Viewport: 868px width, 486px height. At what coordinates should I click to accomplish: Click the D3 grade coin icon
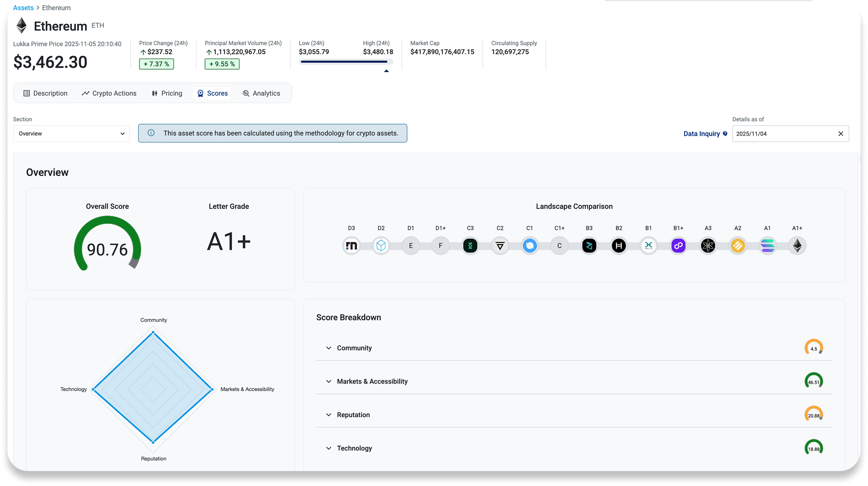tap(351, 246)
